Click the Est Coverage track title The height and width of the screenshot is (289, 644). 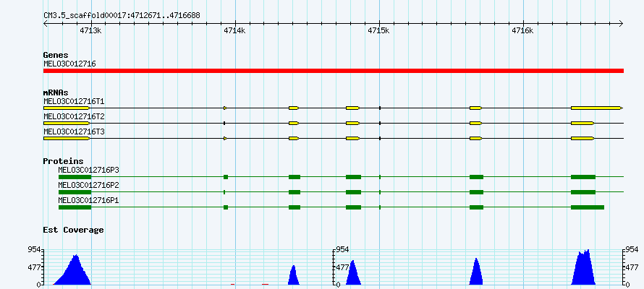point(74,230)
